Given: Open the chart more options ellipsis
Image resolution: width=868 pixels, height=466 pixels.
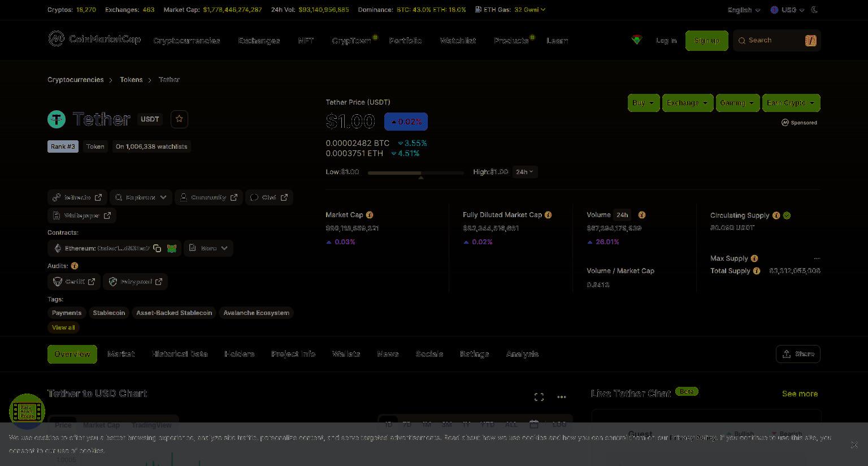Looking at the screenshot, I should point(562,397).
